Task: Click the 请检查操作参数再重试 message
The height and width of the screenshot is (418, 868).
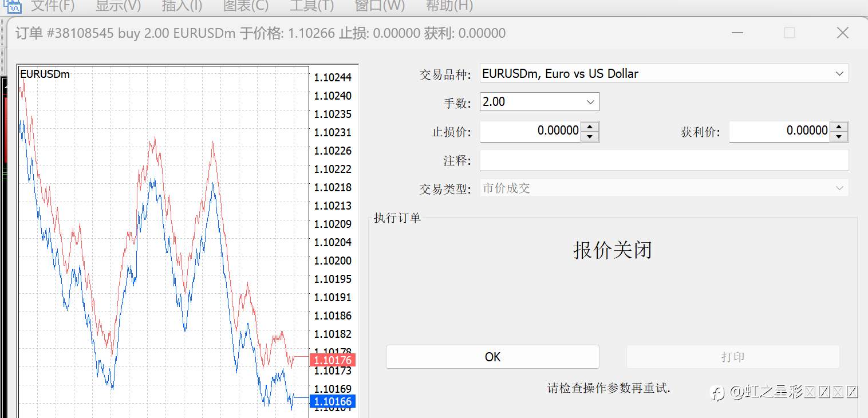Action: coord(609,388)
